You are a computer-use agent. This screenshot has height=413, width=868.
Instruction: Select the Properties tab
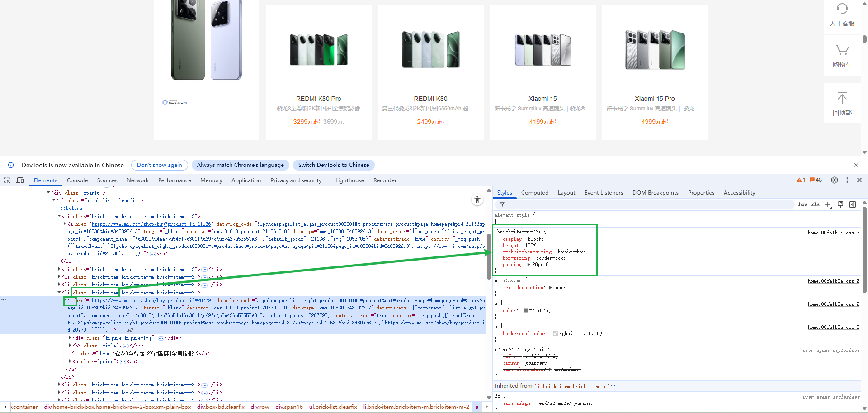[701, 193]
